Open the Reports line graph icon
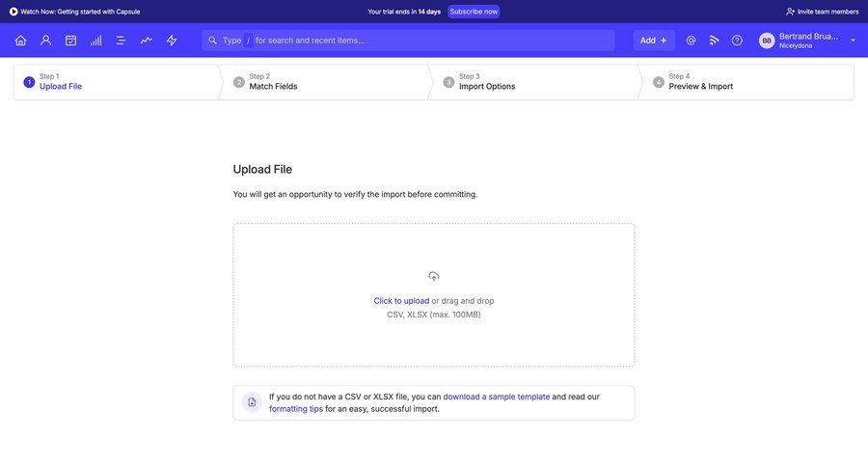Screen dimensions: 868x467 click(x=146, y=41)
